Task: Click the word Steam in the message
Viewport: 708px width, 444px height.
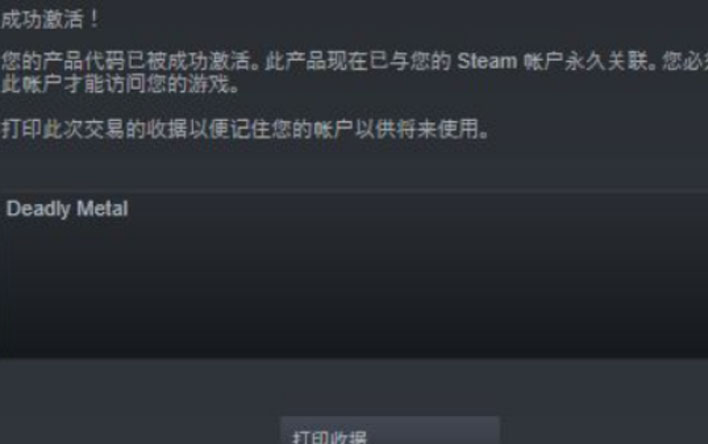Action: coord(487,61)
